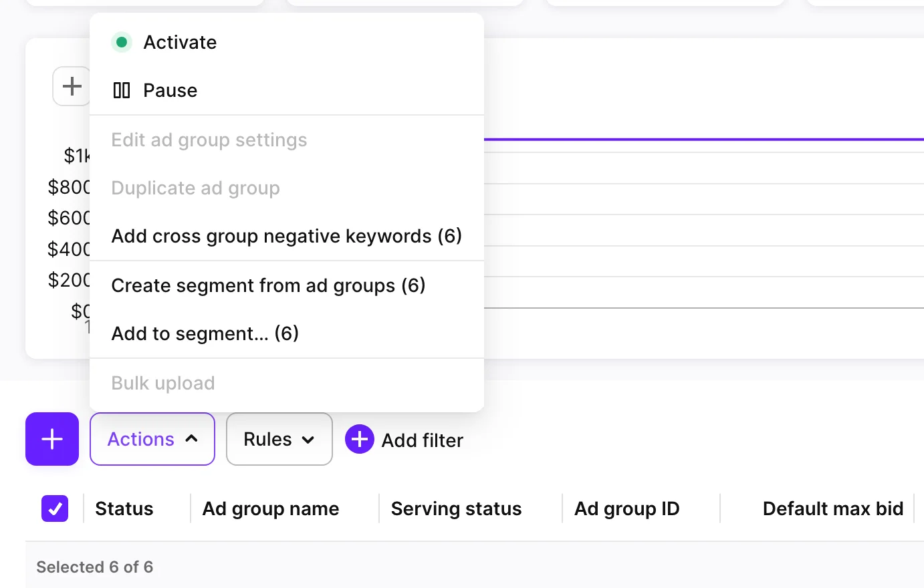Choose Pause from the Actions menu
The height and width of the screenshot is (588, 924).
pyautogui.click(x=287, y=90)
